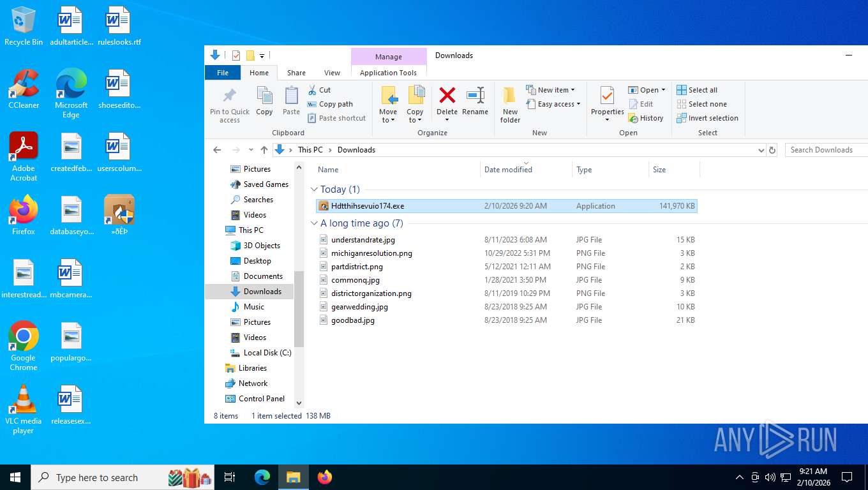Sort by the Name column header

tap(398, 170)
